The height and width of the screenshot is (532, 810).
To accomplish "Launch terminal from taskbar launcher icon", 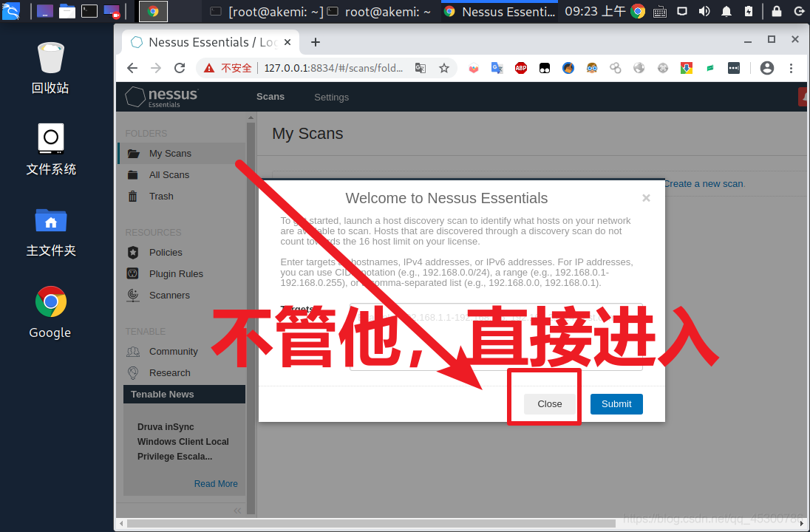I will (89, 11).
